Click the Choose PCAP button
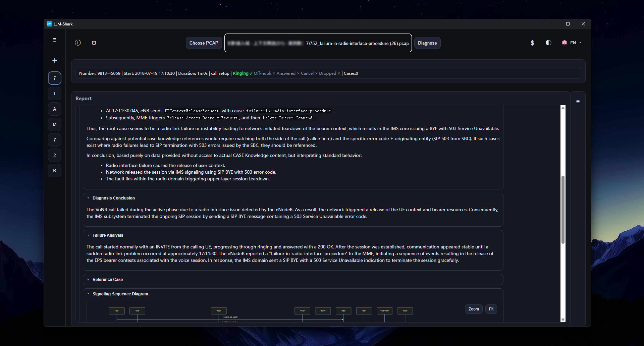644x346 pixels. (x=204, y=43)
